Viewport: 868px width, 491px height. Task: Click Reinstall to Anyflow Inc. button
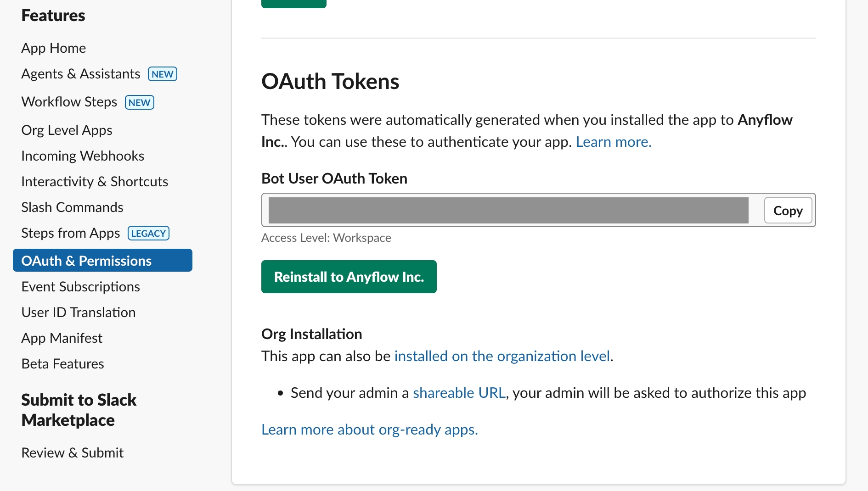[x=349, y=277]
